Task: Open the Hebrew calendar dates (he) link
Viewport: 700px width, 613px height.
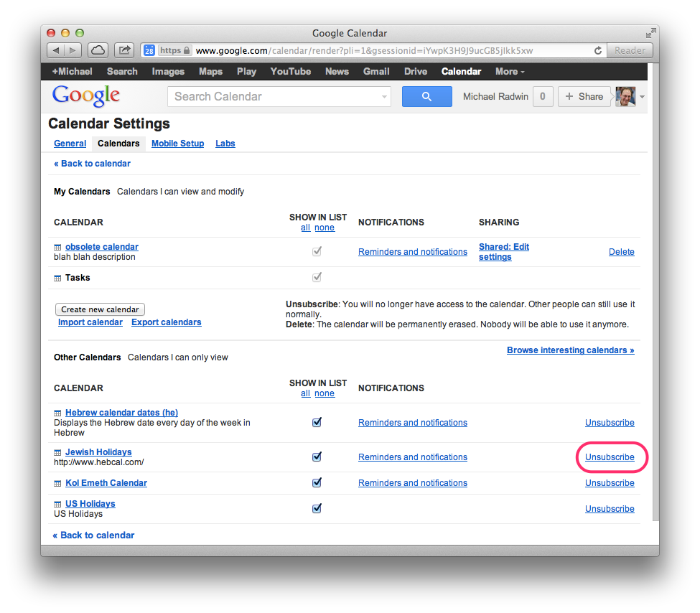Action: (x=121, y=413)
